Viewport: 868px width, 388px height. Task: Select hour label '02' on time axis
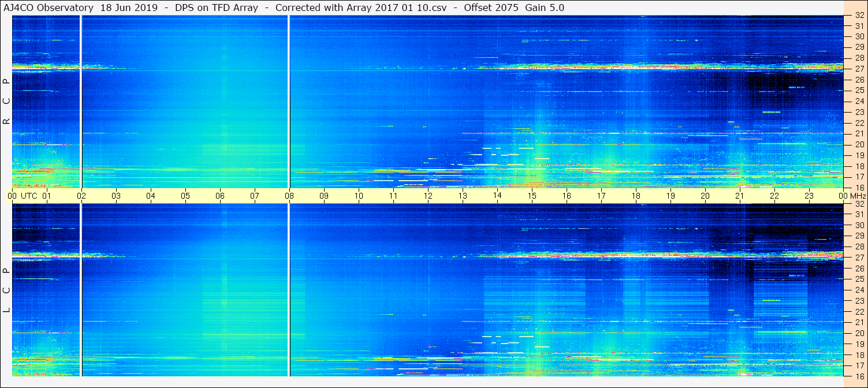(x=81, y=196)
